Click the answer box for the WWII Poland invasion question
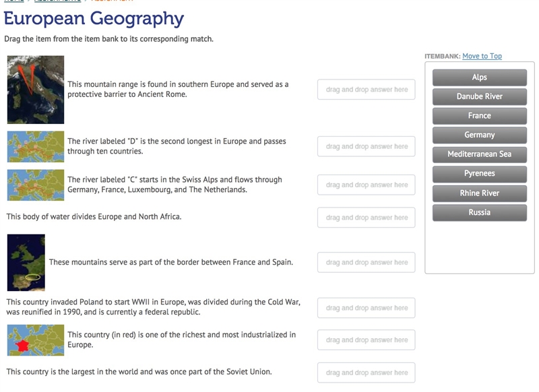 coord(367,308)
